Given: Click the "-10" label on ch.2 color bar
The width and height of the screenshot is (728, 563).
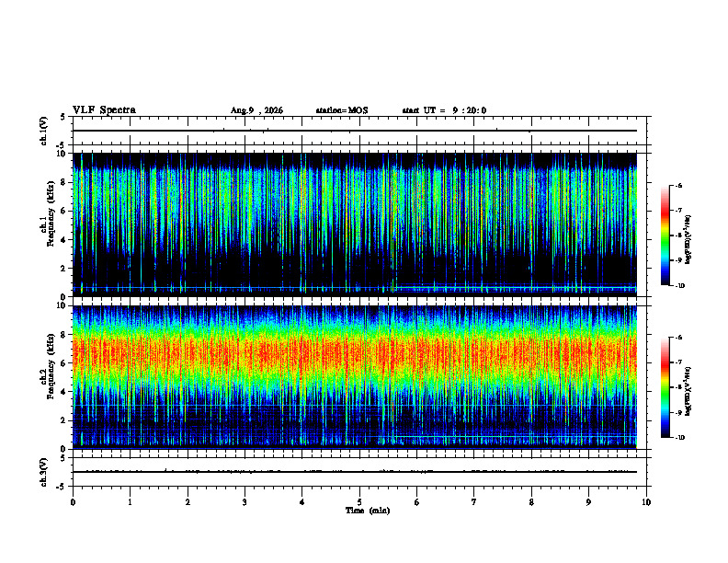Looking at the screenshot, I should (x=679, y=438).
